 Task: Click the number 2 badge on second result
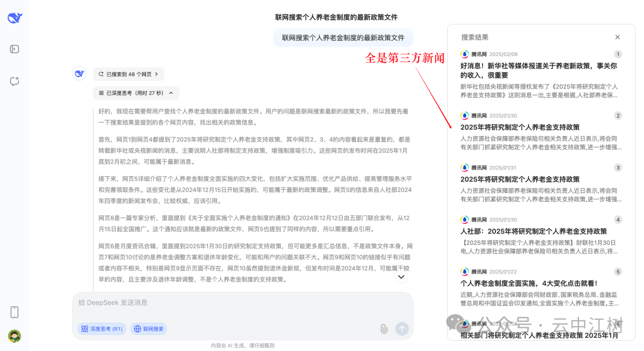(618, 115)
